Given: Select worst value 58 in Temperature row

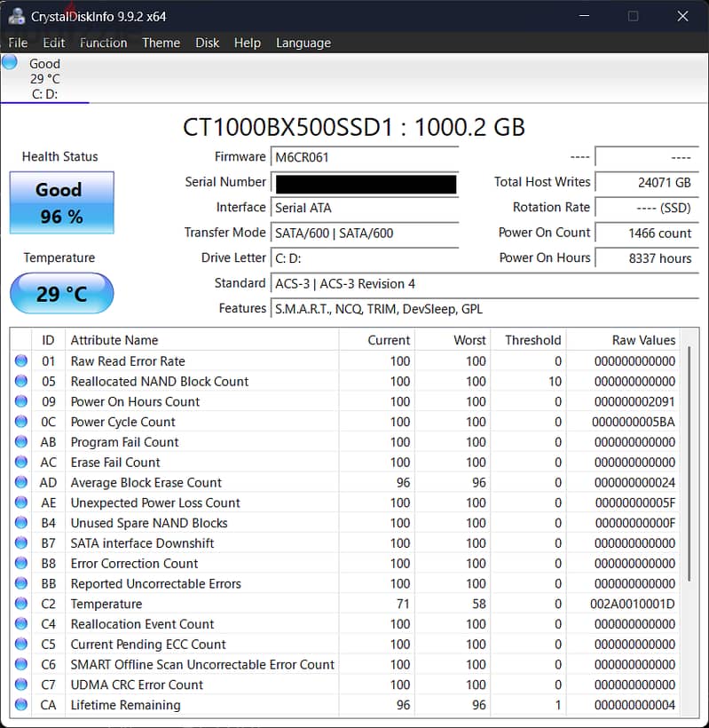Looking at the screenshot, I should (479, 604).
